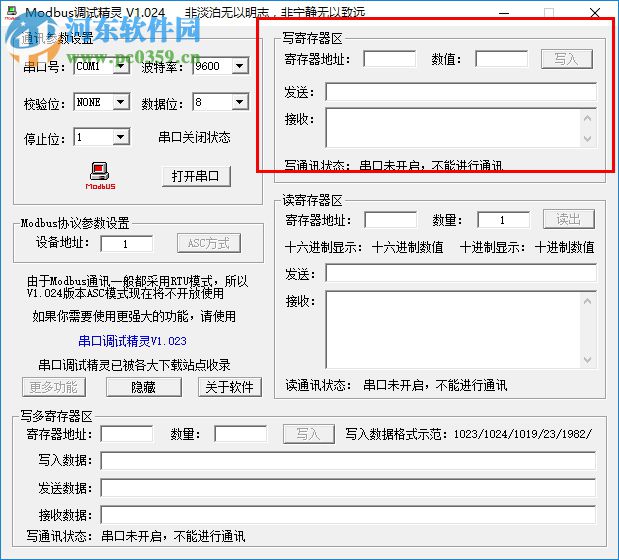Open the 串口调试精灵V1.023 link

(132, 341)
